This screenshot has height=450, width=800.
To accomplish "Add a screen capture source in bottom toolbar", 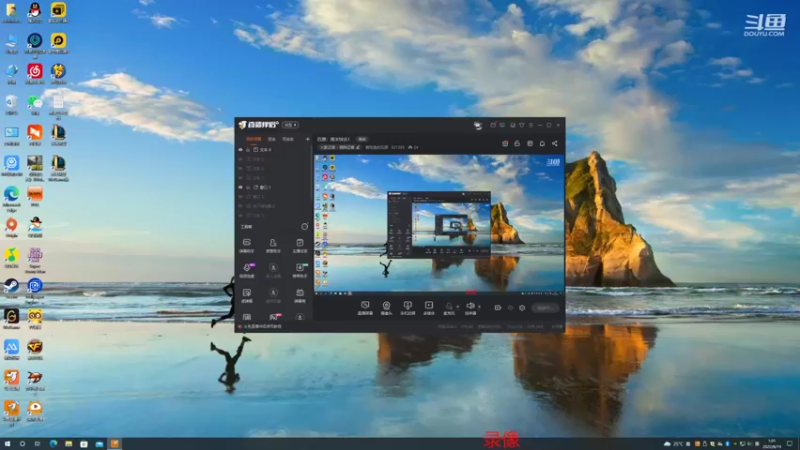I will [365, 308].
